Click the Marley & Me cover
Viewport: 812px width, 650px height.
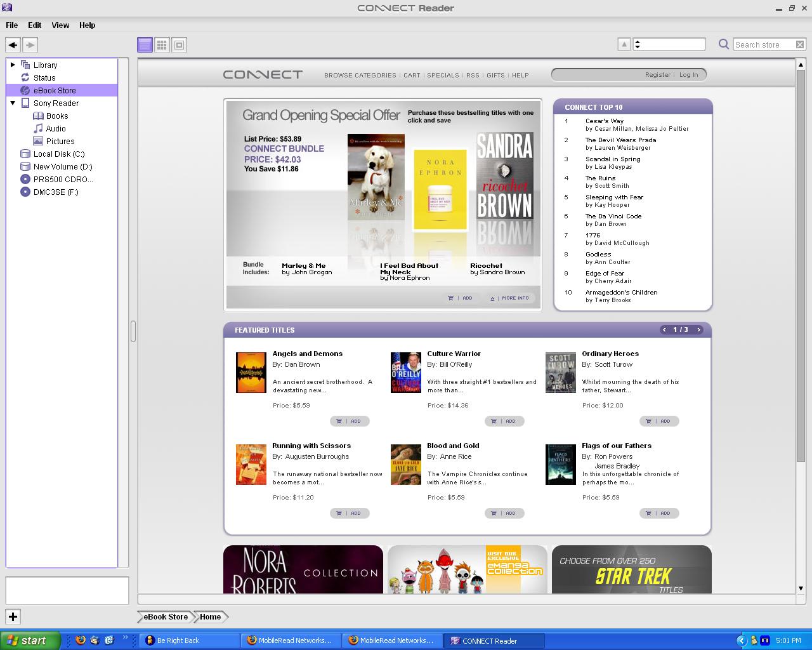pos(376,177)
